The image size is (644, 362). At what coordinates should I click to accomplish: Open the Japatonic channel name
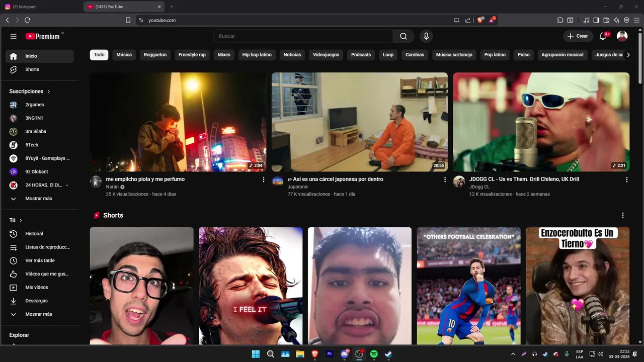point(298,187)
